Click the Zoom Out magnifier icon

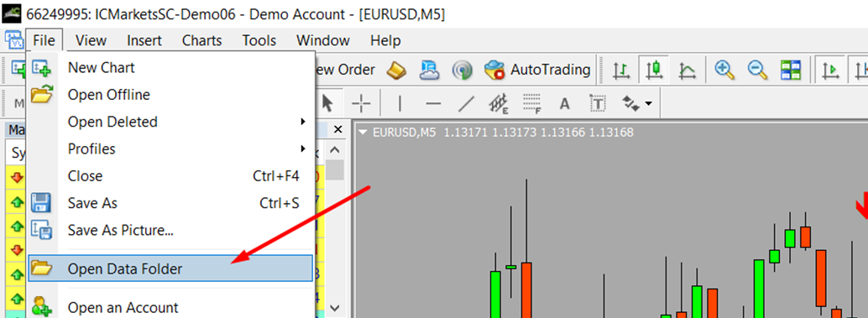coord(757,70)
